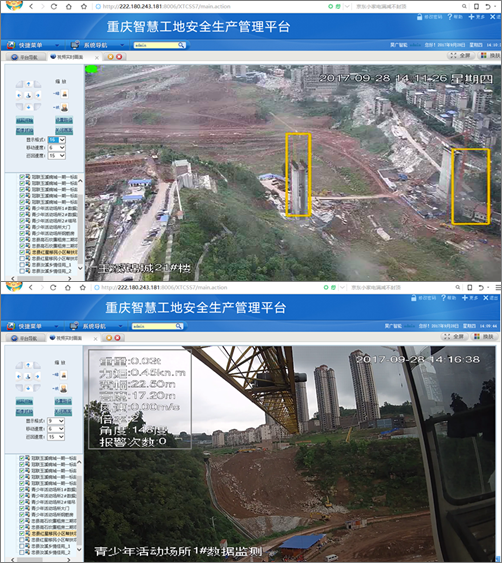Click PTZ up arrow beside the 21#楼 feed
Screen dimensions: 502x563
(x=28, y=84)
